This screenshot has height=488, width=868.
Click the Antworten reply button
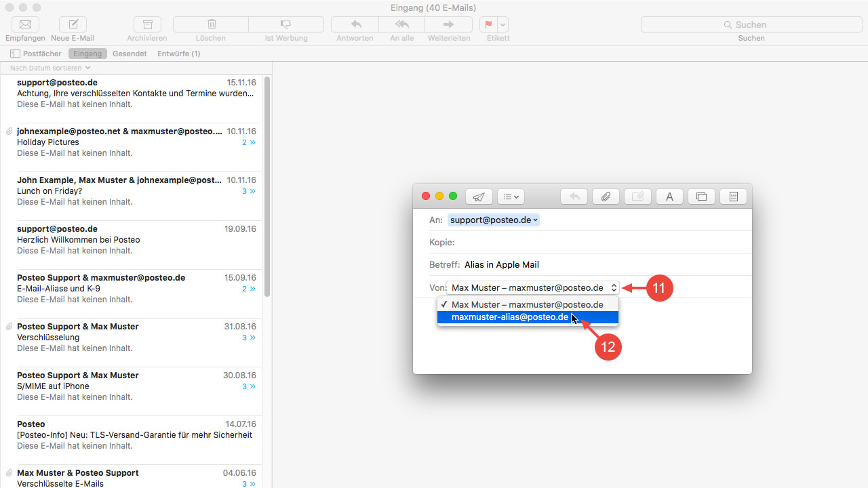[x=354, y=24]
